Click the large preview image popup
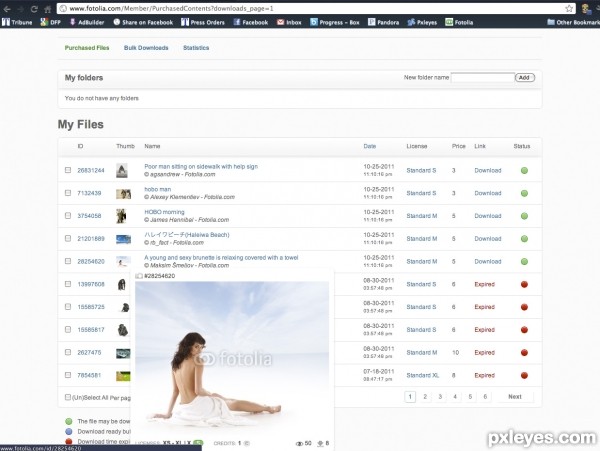 click(x=232, y=357)
